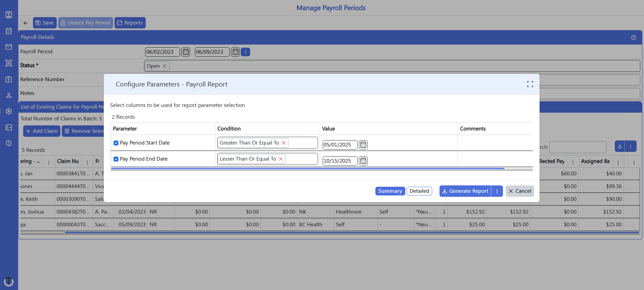The height and width of the screenshot is (290, 644).
Task: Open the medical kit icon in the sidebar
Action: [x=9, y=79]
